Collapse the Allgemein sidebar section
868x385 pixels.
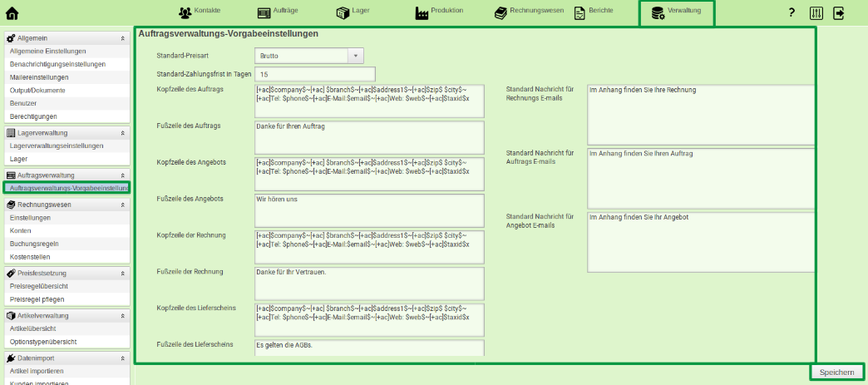123,38
